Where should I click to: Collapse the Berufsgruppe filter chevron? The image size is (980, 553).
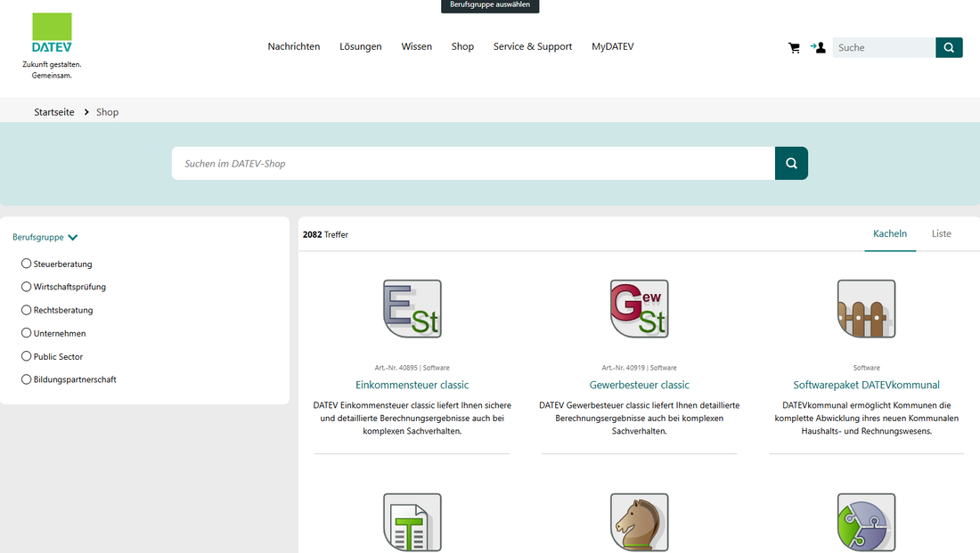point(73,237)
